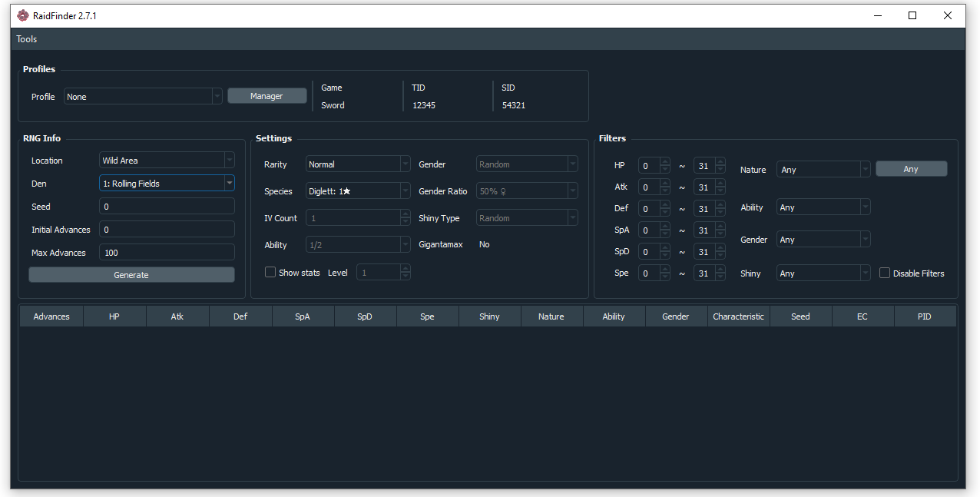
Task: Click the Shiny column header
Action: point(489,316)
